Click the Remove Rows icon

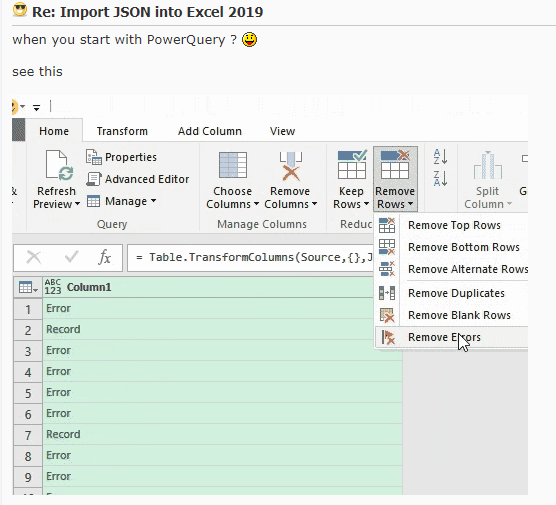coord(395,165)
